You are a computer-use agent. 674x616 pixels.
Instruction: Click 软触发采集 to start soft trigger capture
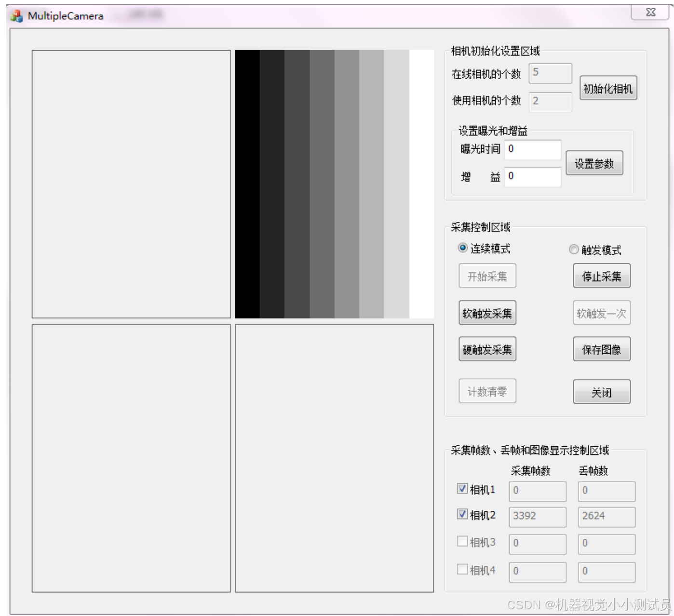coord(487,313)
